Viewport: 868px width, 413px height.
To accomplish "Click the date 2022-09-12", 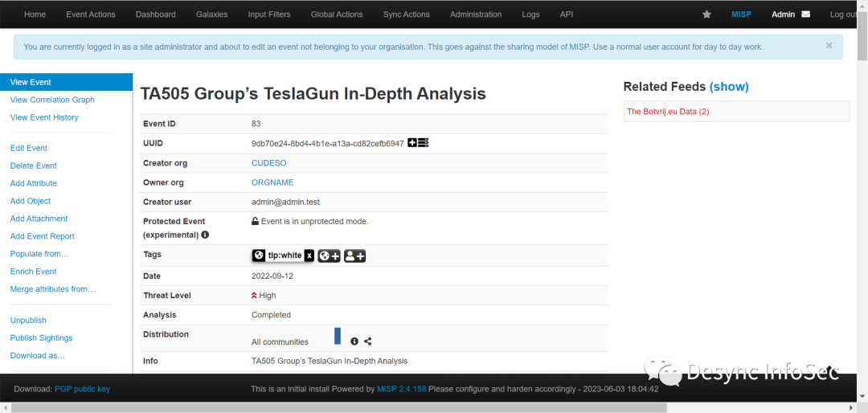I will point(272,276).
